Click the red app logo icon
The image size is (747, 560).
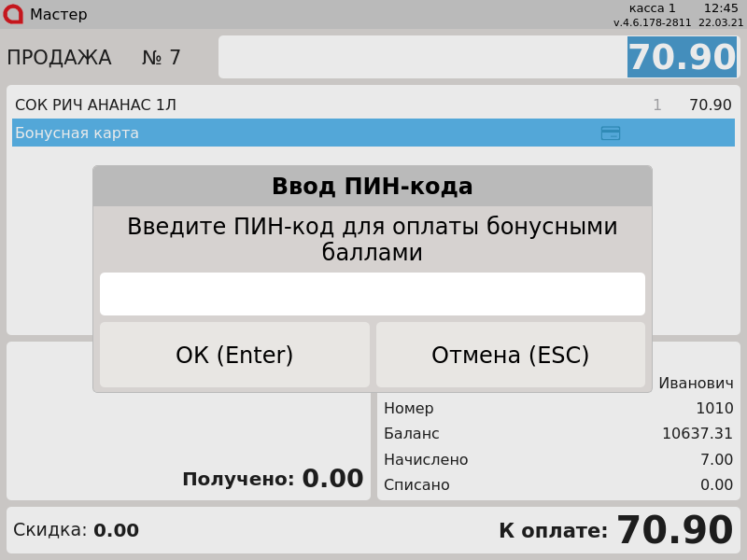[13, 14]
